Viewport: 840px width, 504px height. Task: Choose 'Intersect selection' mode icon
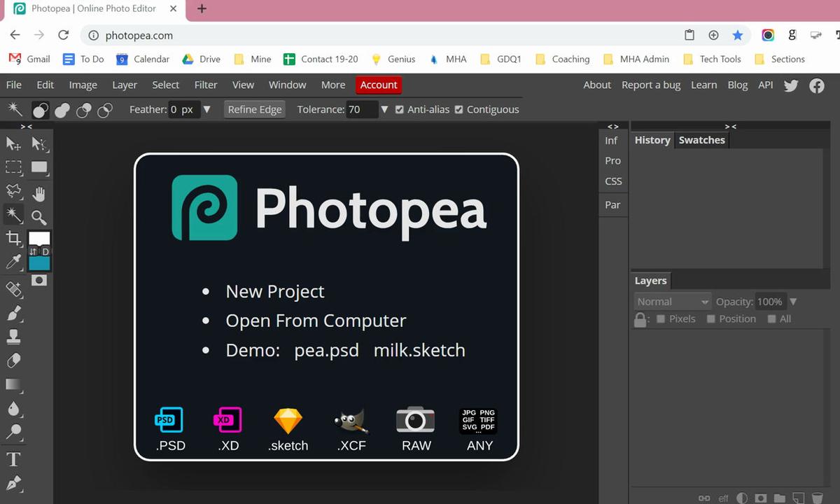(105, 110)
